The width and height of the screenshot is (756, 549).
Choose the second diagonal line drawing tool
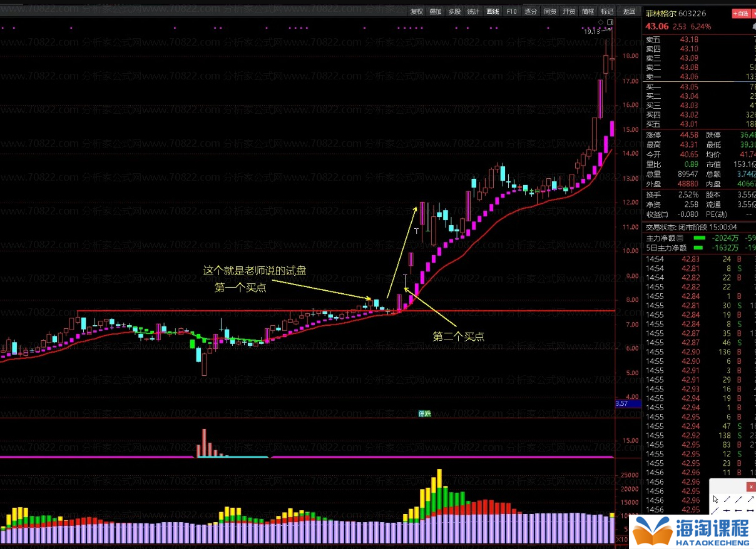click(x=739, y=499)
